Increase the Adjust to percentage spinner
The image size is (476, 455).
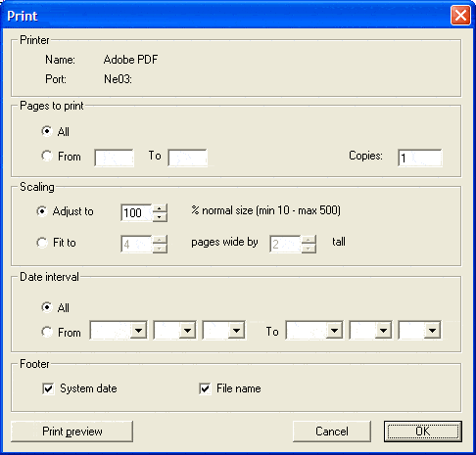pos(160,208)
